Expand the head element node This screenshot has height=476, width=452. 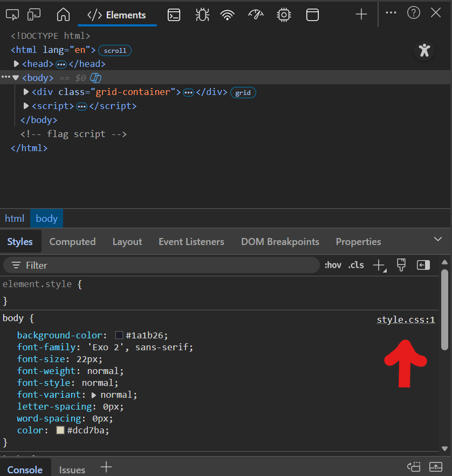click(x=16, y=64)
